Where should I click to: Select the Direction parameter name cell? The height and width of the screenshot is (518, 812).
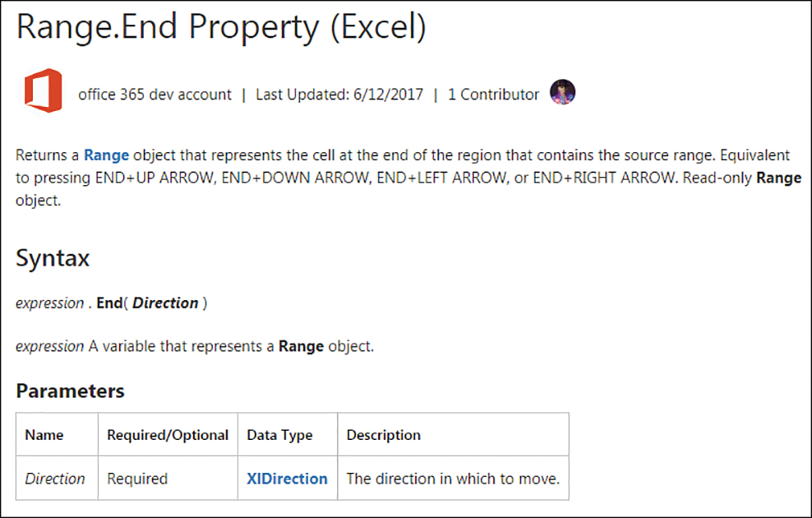click(55, 478)
